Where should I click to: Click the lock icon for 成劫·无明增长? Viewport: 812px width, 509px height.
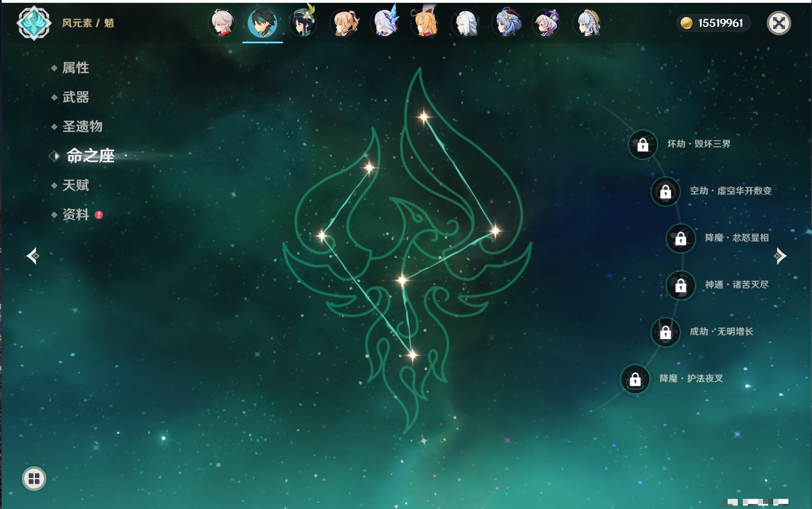[x=665, y=332]
